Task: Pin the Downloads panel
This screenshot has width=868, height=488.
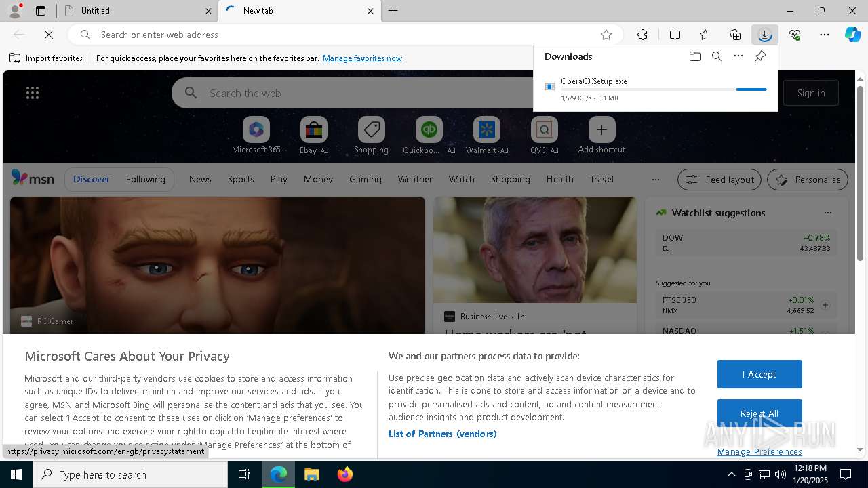Action: [x=760, y=56]
